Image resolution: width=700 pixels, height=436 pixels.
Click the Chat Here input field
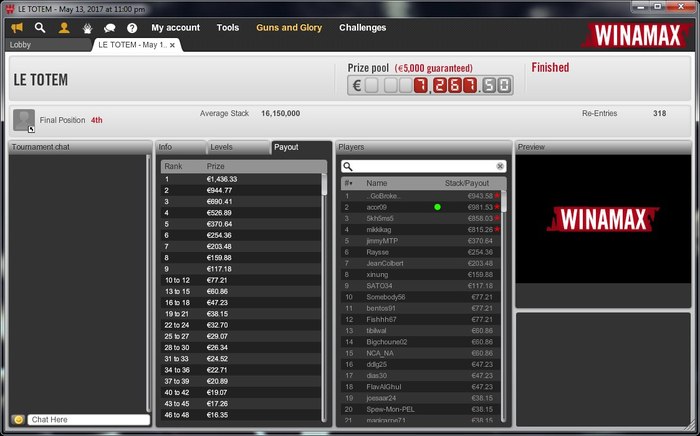click(x=88, y=419)
